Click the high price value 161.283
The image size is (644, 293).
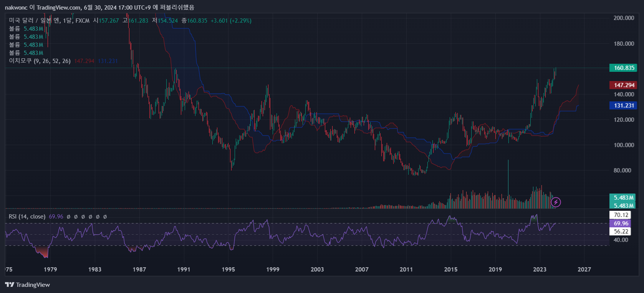click(138, 20)
